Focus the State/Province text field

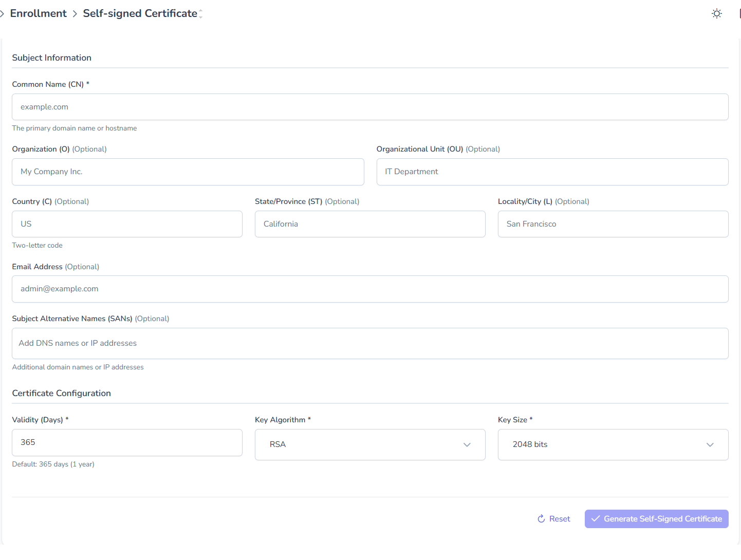coord(369,224)
